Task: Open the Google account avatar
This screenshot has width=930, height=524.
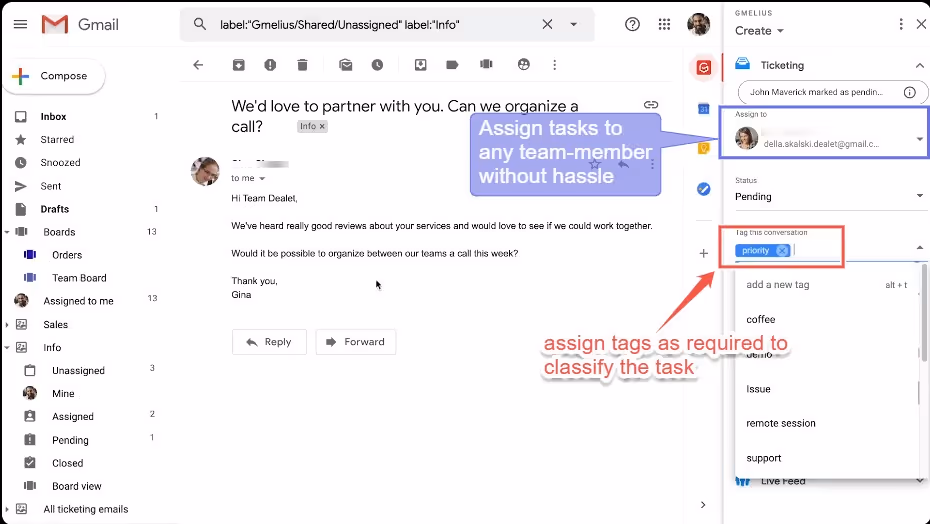Action: (698, 24)
